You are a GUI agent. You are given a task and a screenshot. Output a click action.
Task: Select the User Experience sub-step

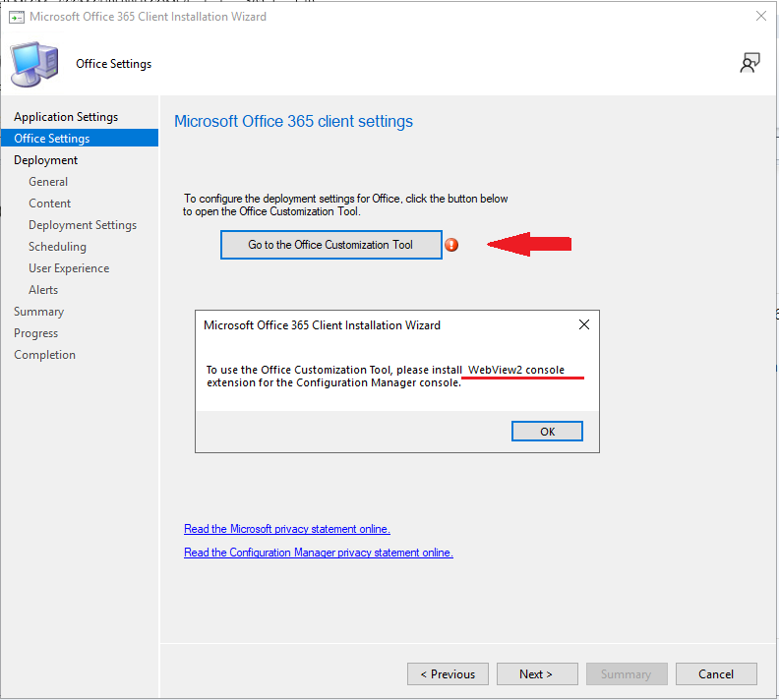69,268
